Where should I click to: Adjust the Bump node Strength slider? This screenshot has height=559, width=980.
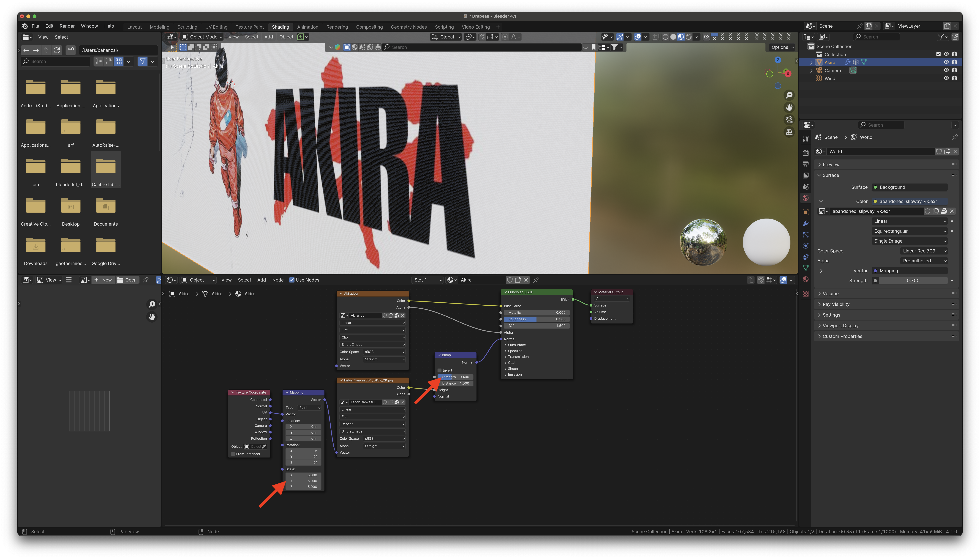pos(455,377)
